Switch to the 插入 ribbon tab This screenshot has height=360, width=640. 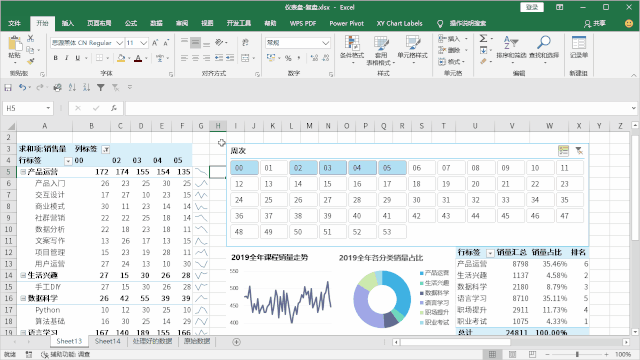pyautogui.click(x=68, y=23)
